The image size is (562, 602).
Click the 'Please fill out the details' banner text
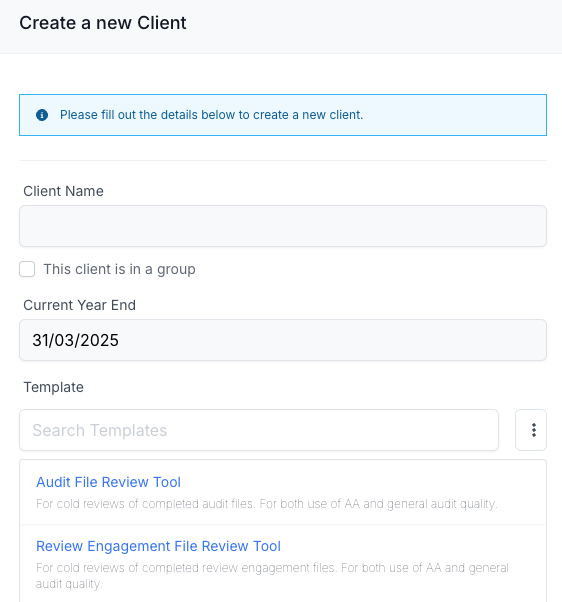(x=212, y=115)
